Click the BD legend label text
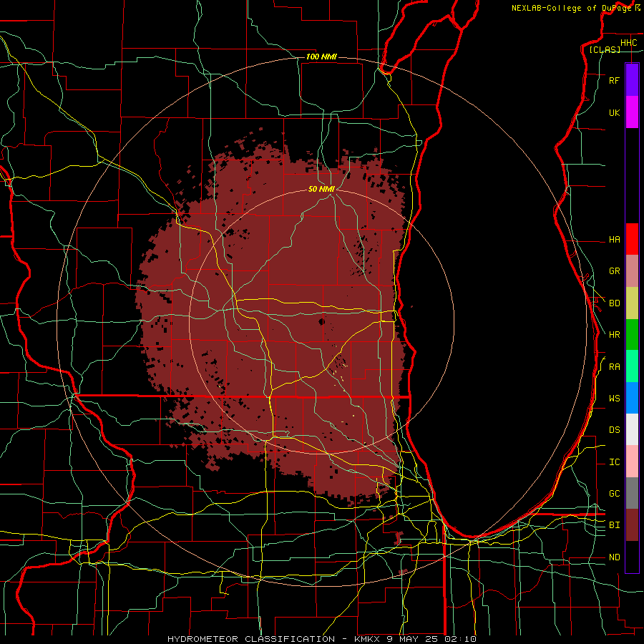644x644 pixels. (614, 303)
